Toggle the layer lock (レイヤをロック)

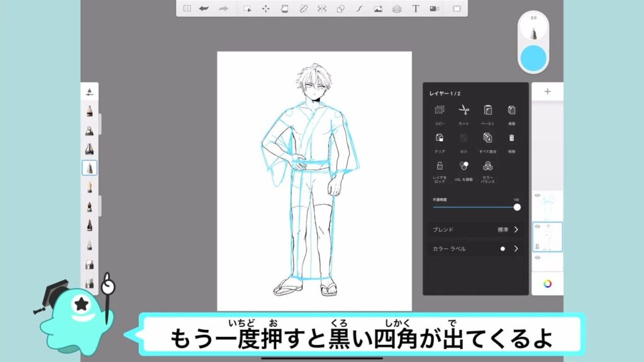(x=440, y=167)
